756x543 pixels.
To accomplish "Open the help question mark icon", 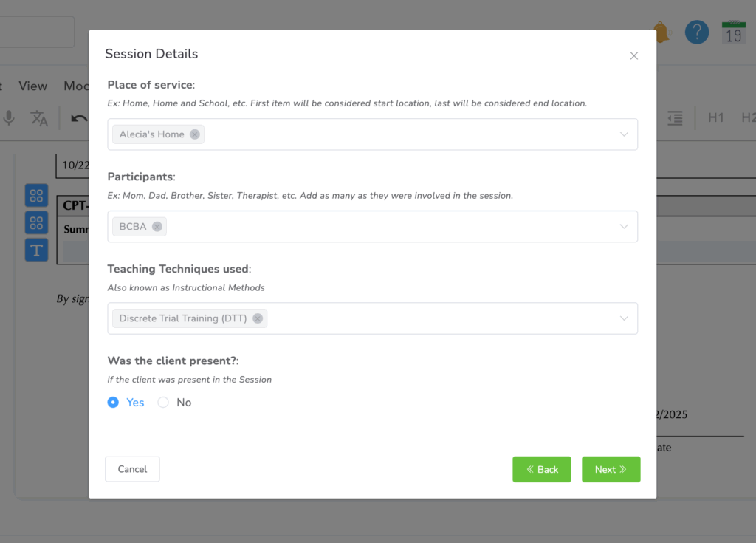I will coord(696,33).
